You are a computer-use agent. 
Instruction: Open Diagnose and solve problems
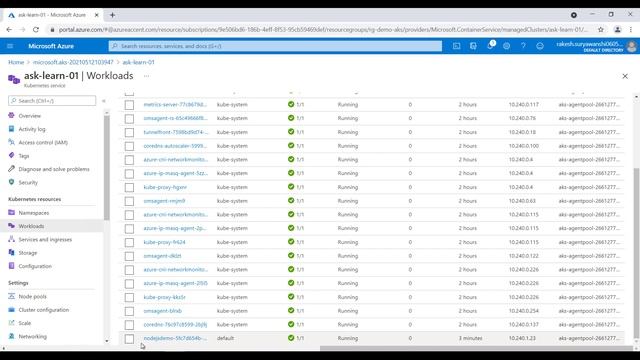click(53, 169)
